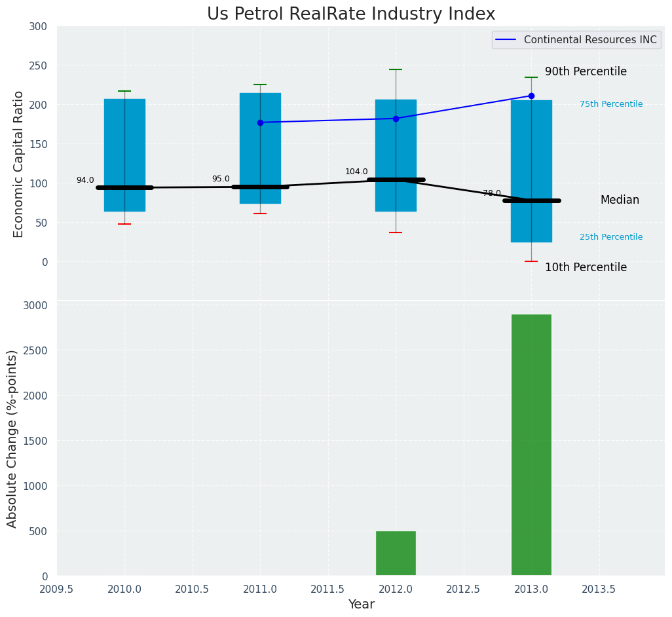Screen dimensions: 672x617
Task: Select the 2013 Continental Resources data point
Action: point(531,96)
